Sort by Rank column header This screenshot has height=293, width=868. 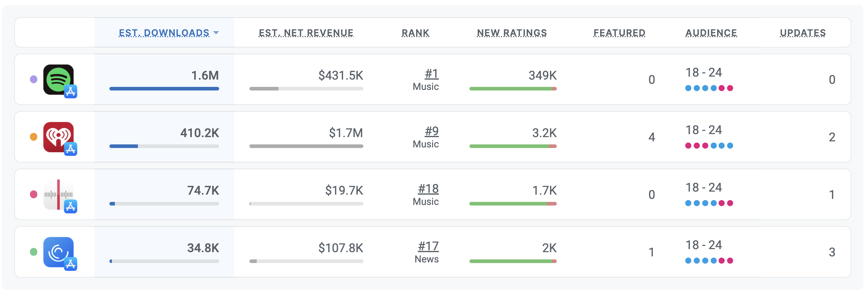[416, 33]
